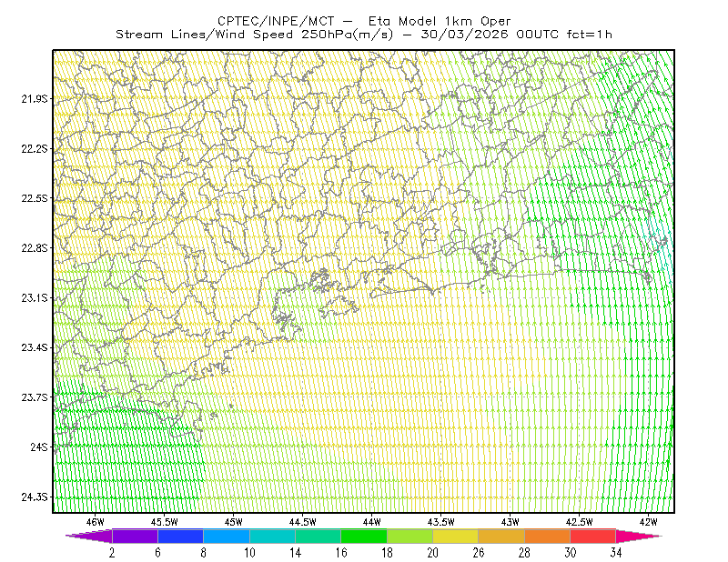Viewport: 728px width, 562px height.
Task: Click the latitude label 22.2S
Action: (x=35, y=148)
